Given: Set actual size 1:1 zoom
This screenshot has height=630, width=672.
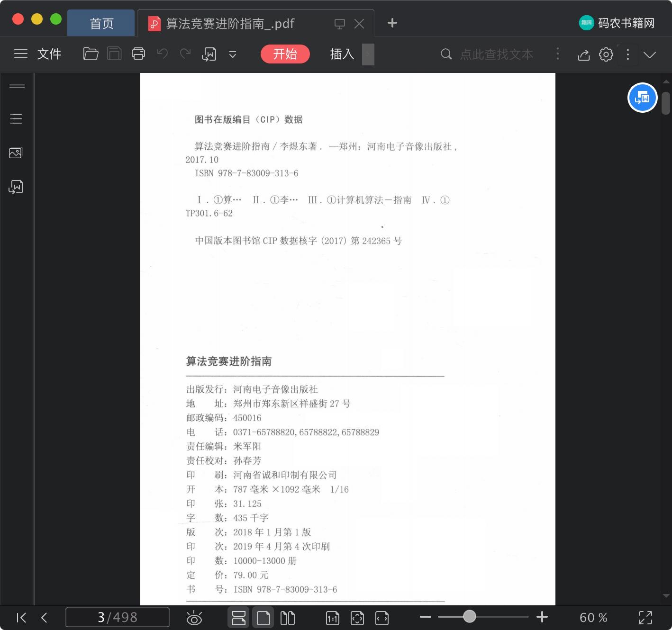Looking at the screenshot, I should pos(333,618).
